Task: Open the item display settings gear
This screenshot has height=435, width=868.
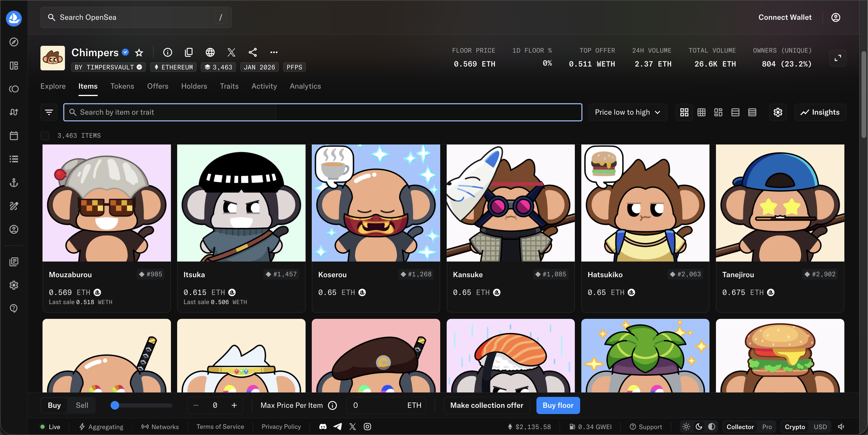Action: [x=778, y=112]
